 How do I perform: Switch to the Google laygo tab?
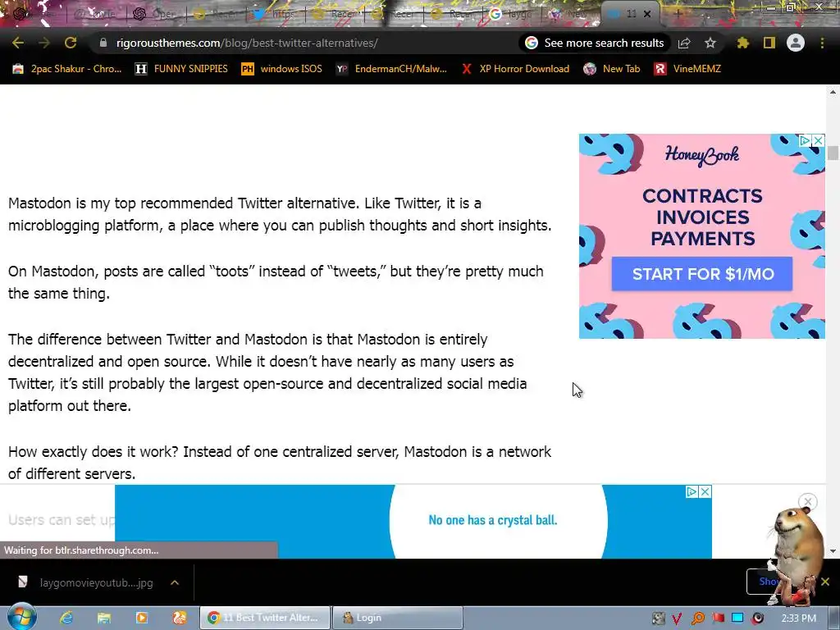512,14
